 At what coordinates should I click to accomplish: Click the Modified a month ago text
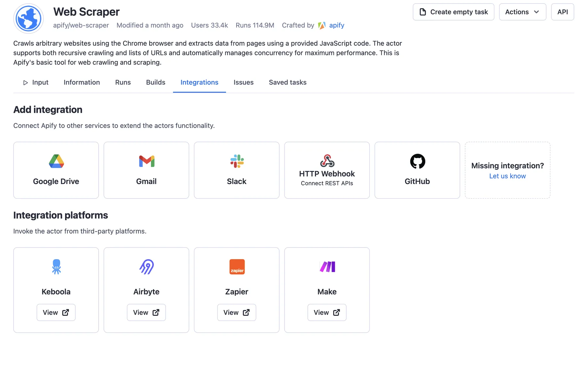(x=150, y=25)
